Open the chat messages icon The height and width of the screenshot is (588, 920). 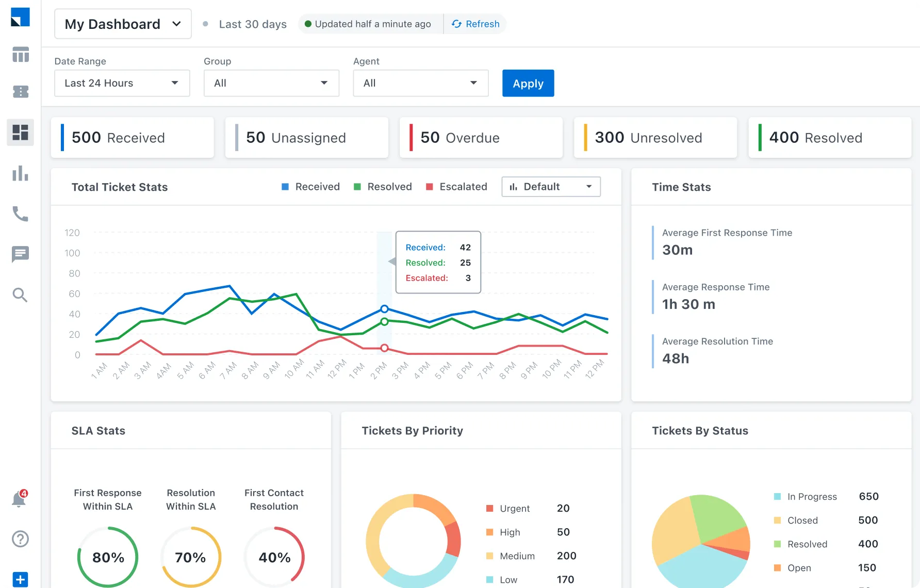(x=20, y=254)
